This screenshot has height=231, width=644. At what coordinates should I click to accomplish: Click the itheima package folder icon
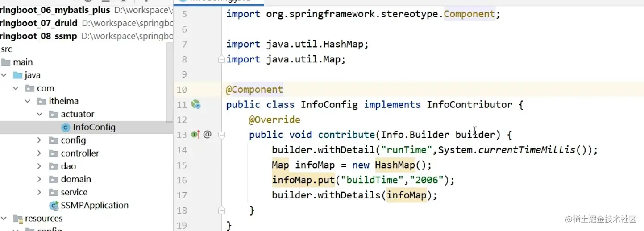pos(42,101)
